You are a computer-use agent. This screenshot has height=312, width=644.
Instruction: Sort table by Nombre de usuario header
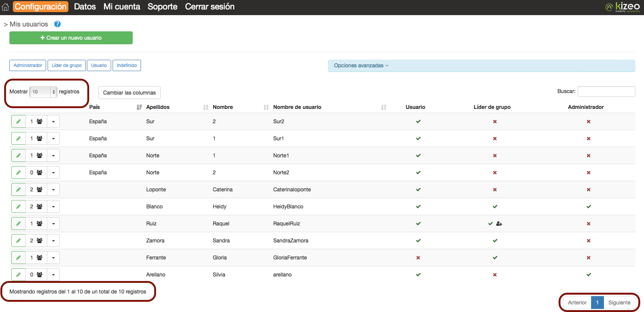click(297, 107)
